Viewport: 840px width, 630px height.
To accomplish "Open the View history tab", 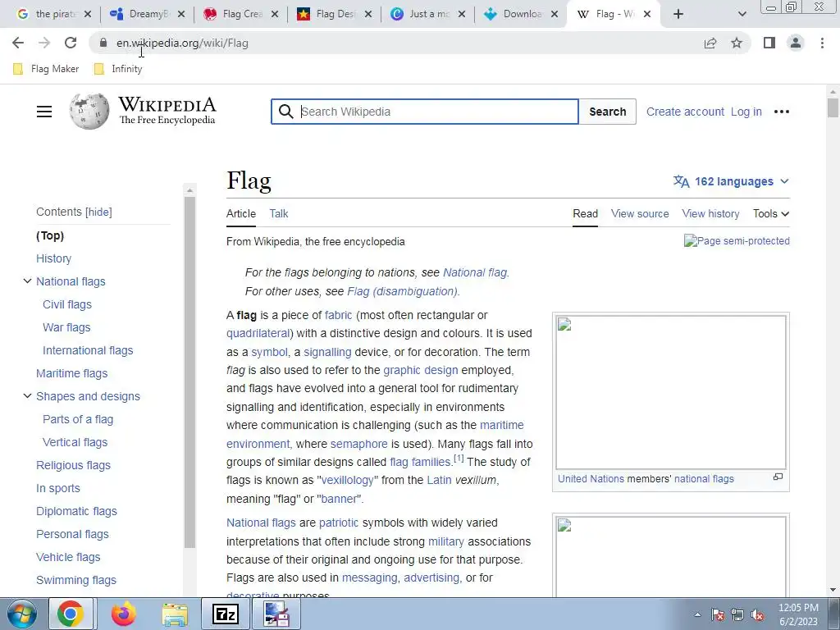I will pyautogui.click(x=710, y=214).
